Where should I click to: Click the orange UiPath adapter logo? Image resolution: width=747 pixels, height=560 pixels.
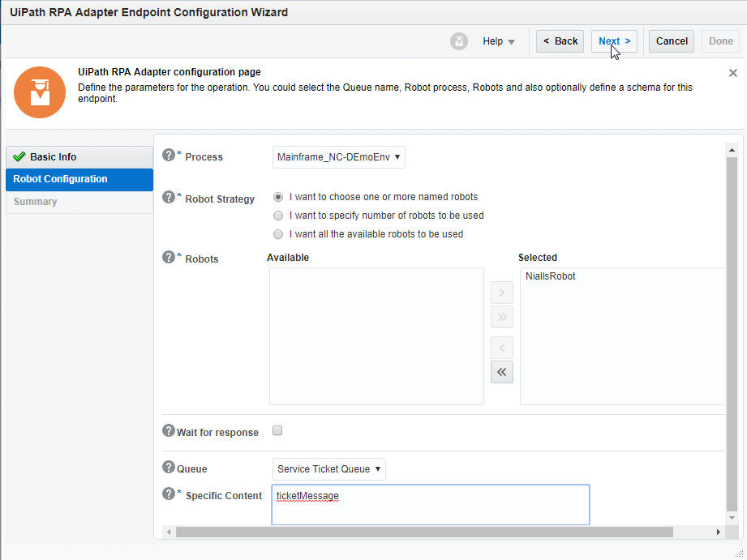click(40, 92)
